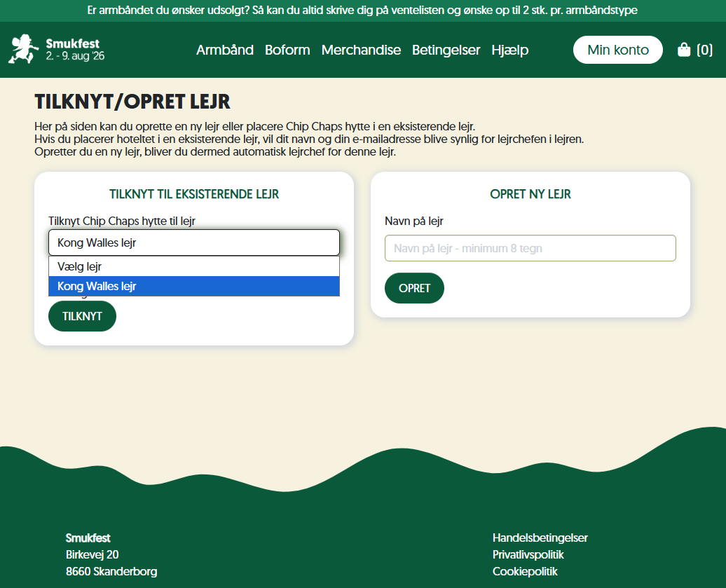Focus the 'Navn på lejr' input field
The height and width of the screenshot is (588, 726).
click(530, 248)
